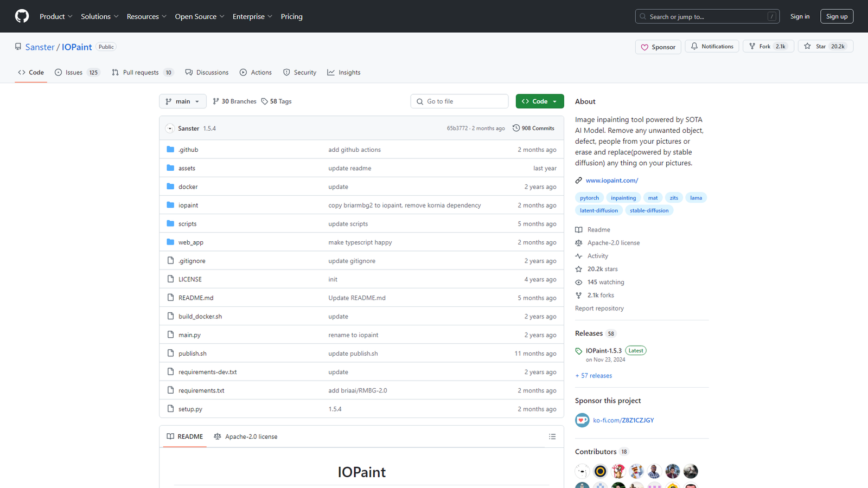868x488 pixels.
Task: Open the Pricing link
Action: (x=291, y=16)
